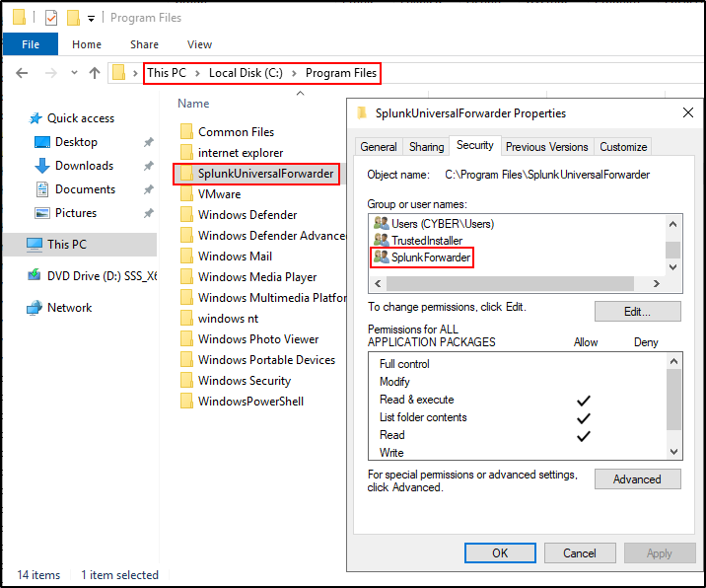The image size is (706, 588).
Task: Switch to General tab in Properties dialog
Action: click(x=379, y=147)
